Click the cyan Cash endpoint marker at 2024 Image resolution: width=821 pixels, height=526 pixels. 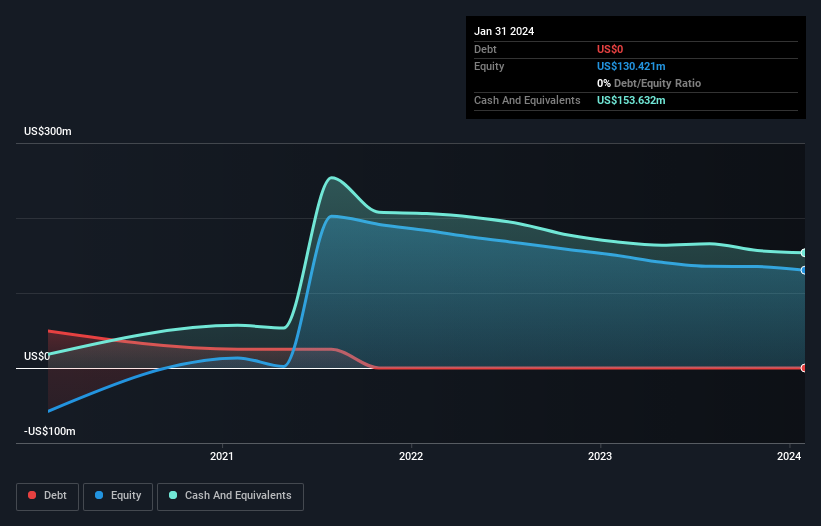804,253
